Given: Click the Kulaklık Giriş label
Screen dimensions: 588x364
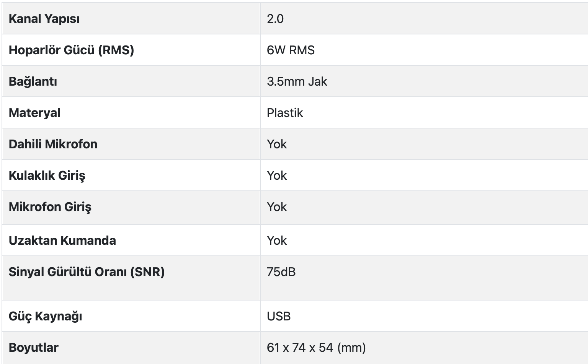Looking at the screenshot, I should tap(47, 175).
